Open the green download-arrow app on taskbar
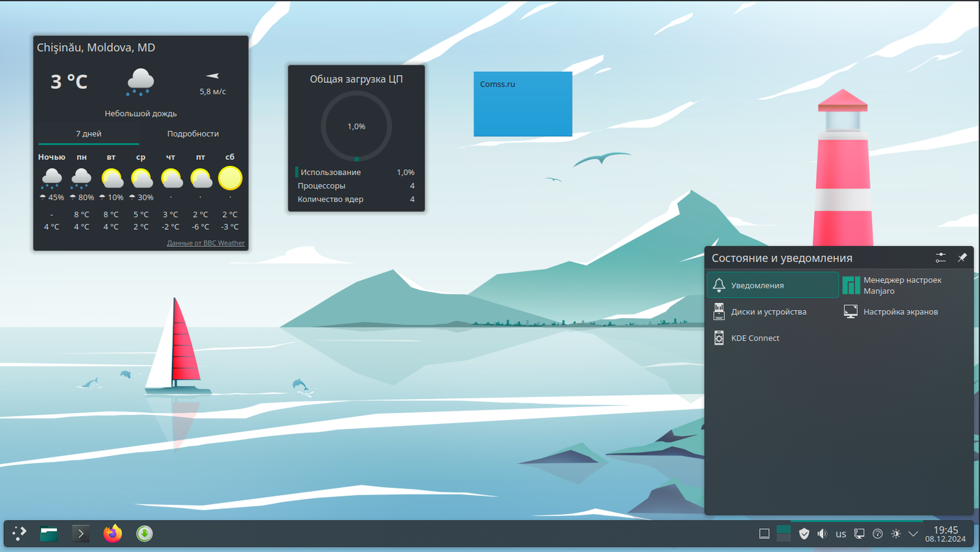The width and height of the screenshot is (980, 552). (144, 534)
